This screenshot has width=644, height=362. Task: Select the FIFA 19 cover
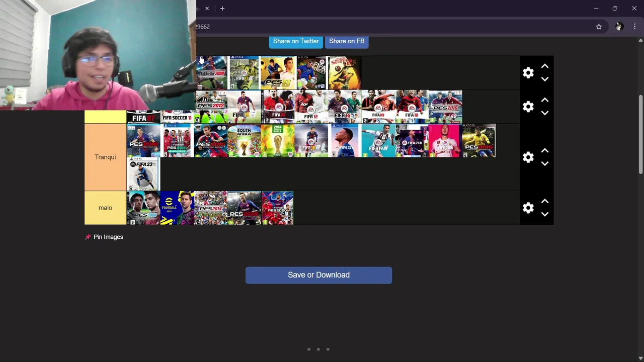coord(378,141)
